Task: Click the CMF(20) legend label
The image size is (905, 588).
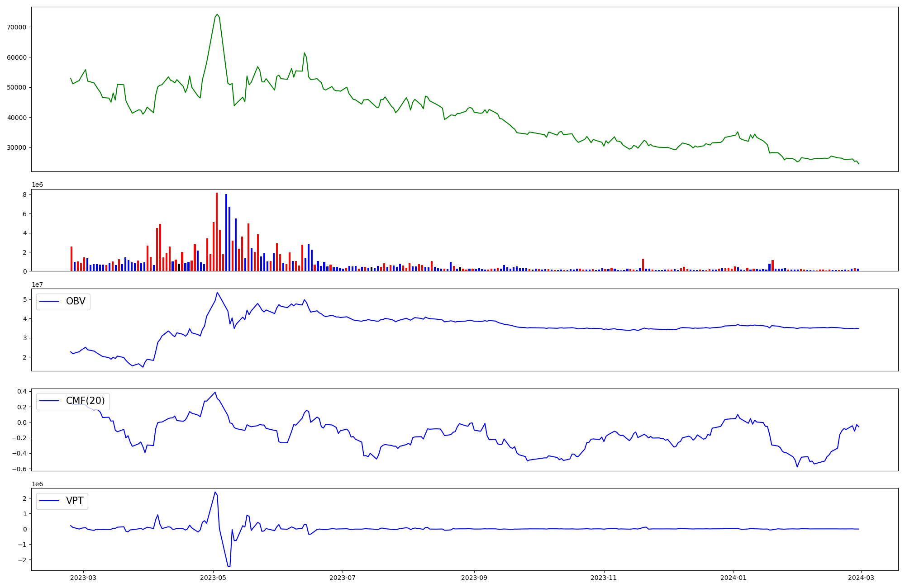Action: tap(85, 401)
